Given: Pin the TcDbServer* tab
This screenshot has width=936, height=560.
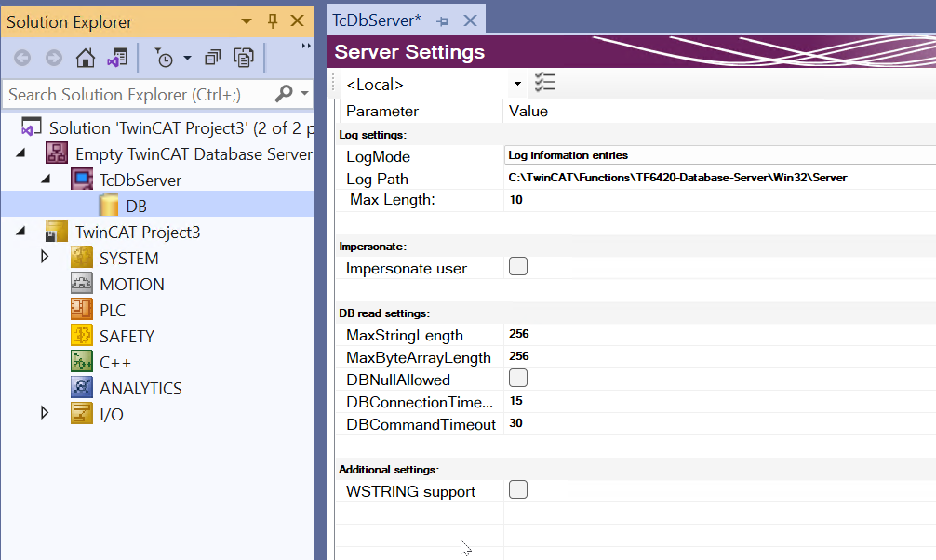Looking at the screenshot, I should [x=442, y=21].
